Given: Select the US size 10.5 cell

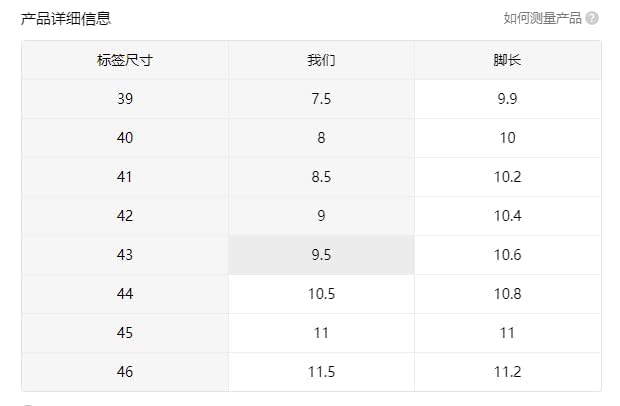Looking at the screenshot, I should click(321, 294).
